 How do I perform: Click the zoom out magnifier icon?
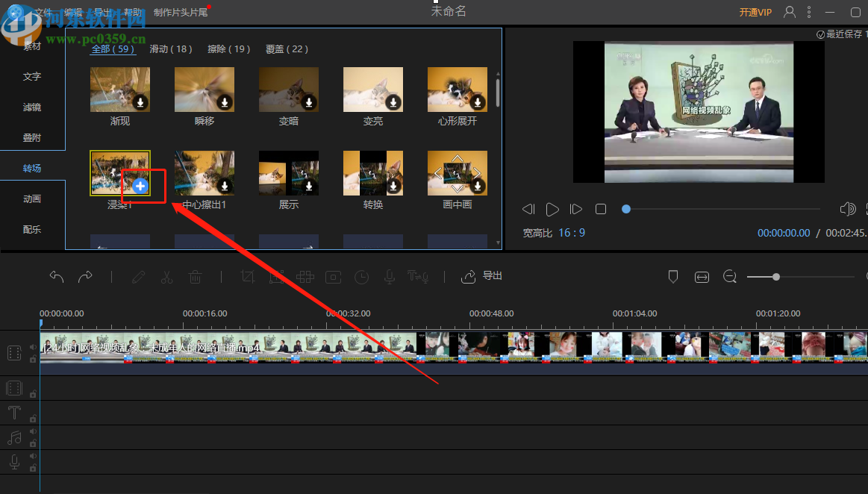[x=730, y=276]
